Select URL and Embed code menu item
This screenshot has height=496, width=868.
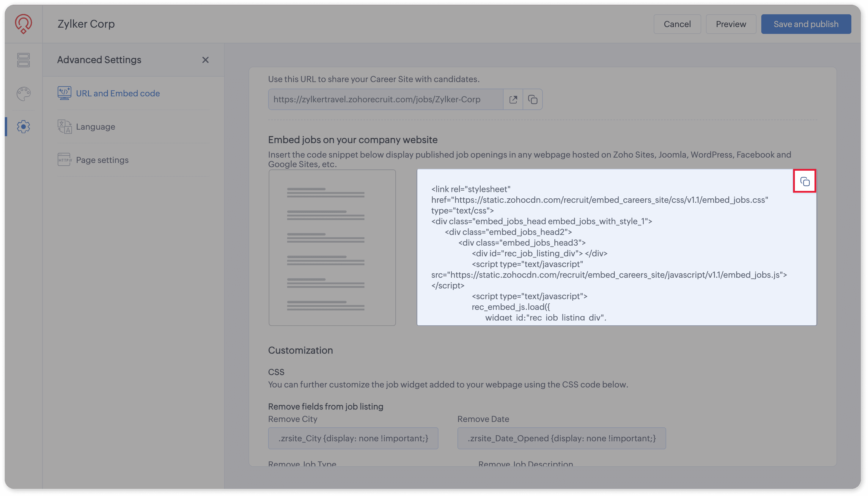click(118, 93)
